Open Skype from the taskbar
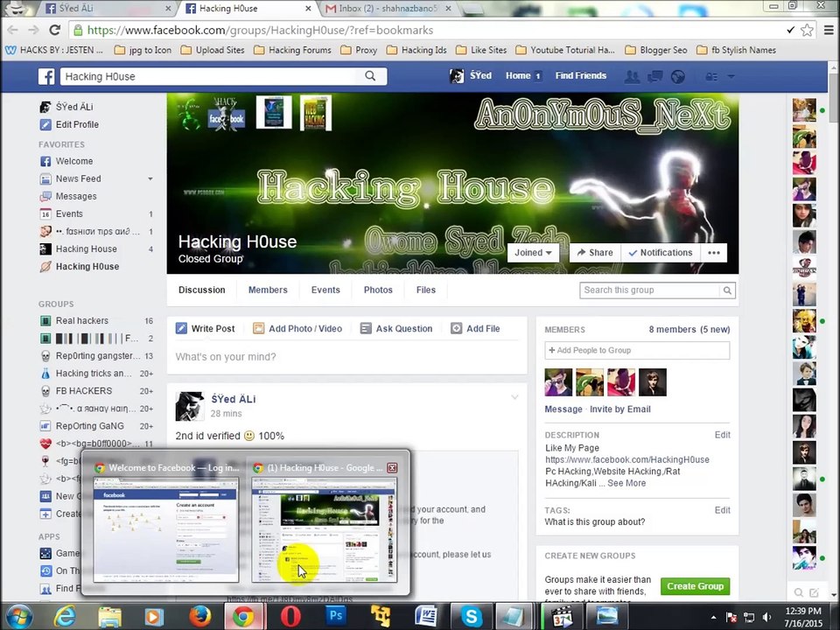Image resolution: width=840 pixels, height=630 pixels. (x=472, y=617)
